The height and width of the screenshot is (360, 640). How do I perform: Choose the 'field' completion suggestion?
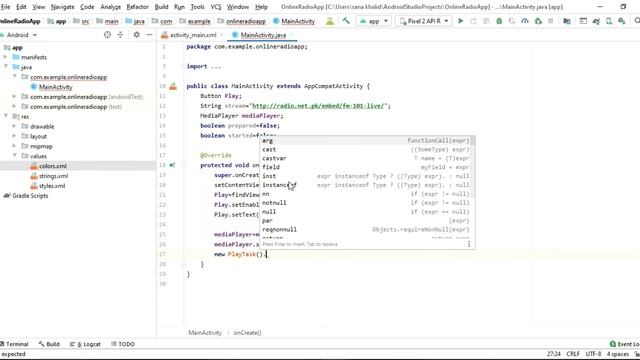(x=367, y=167)
